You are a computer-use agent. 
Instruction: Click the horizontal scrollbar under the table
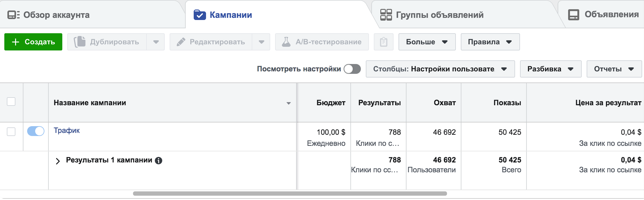coord(290,194)
